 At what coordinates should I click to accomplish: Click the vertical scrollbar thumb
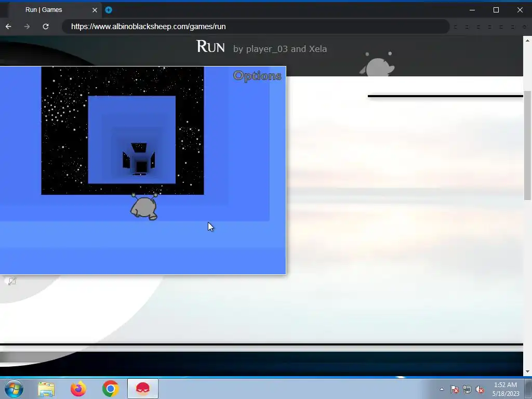(528, 145)
